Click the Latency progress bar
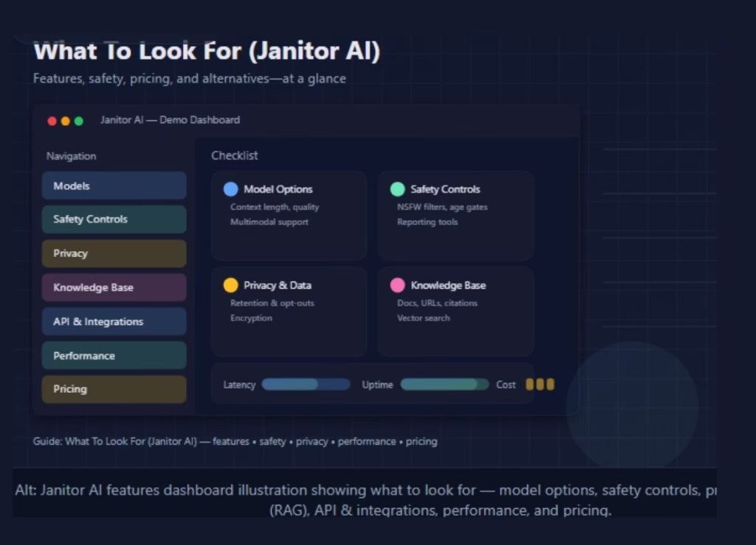 tap(306, 385)
